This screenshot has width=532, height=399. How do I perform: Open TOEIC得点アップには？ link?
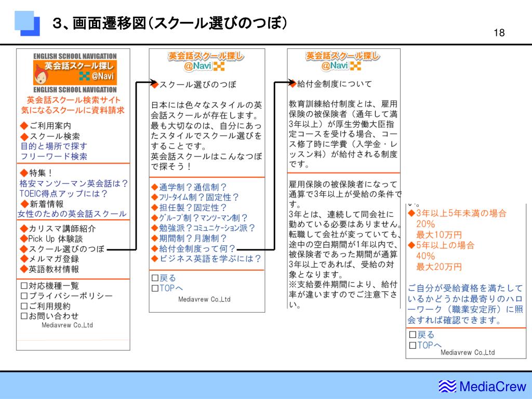coord(63,194)
